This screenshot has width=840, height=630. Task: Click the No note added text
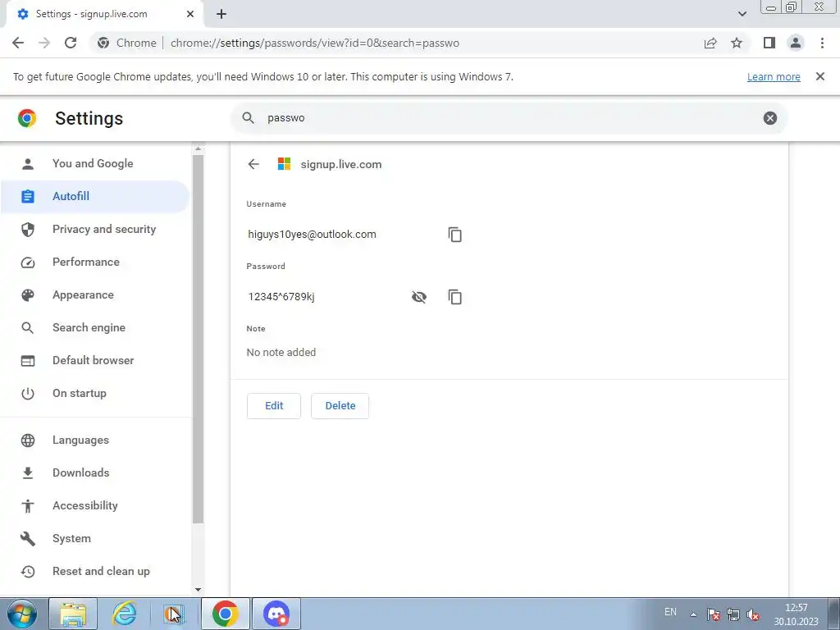[x=281, y=352]
